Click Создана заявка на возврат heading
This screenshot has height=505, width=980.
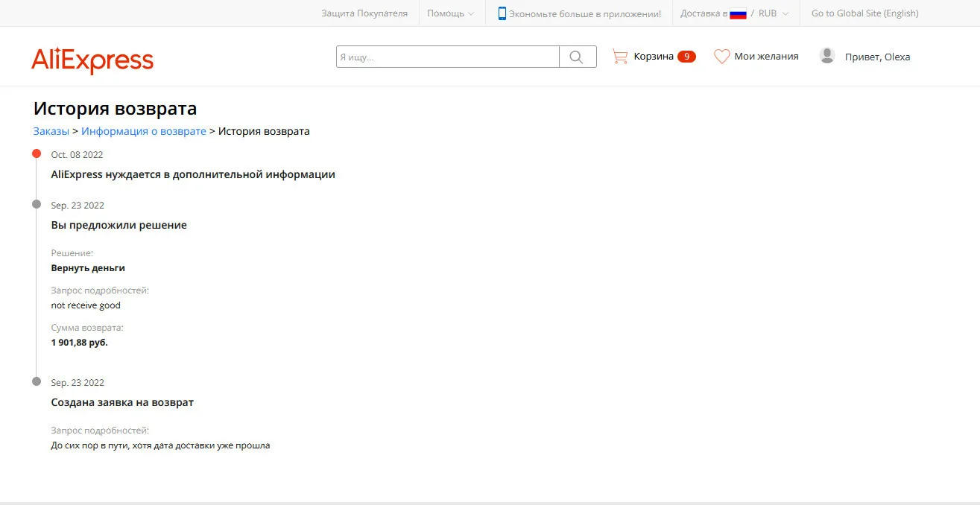tap(122, 402)
